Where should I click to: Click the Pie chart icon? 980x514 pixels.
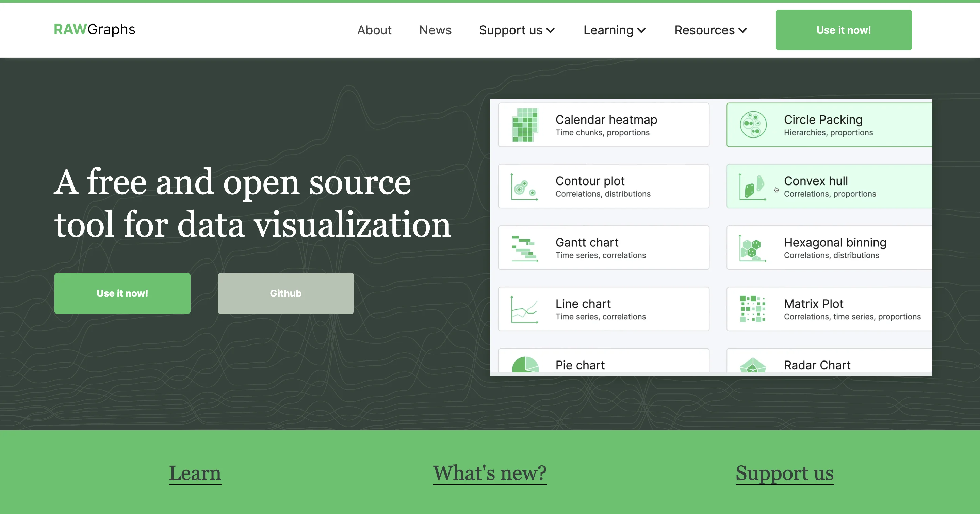[x=525, y=365]
